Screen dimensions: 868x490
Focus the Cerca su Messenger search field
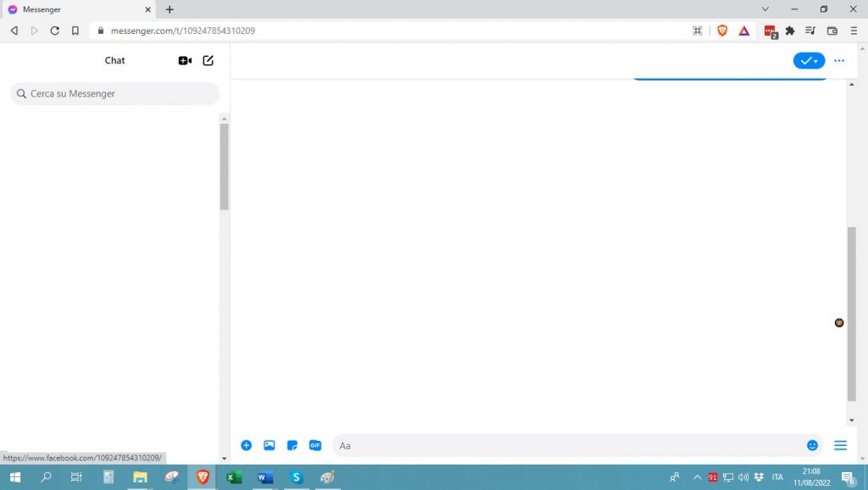click(x=114, y=93)
